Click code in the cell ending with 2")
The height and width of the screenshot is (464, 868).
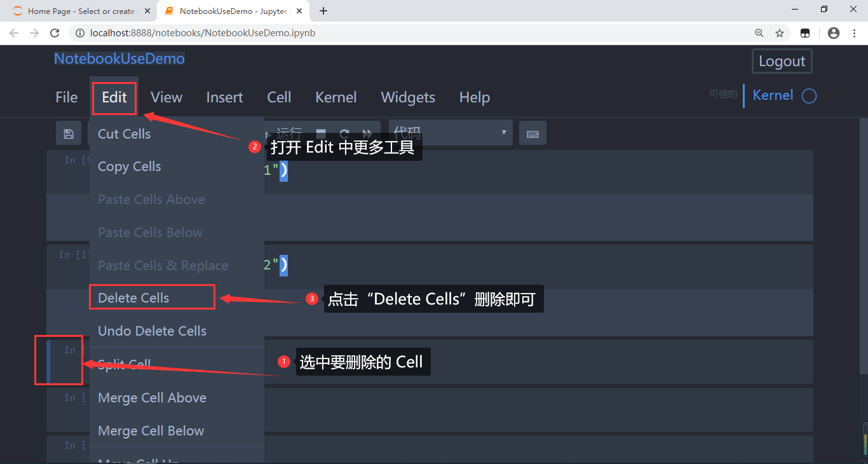tap(276, 265)
